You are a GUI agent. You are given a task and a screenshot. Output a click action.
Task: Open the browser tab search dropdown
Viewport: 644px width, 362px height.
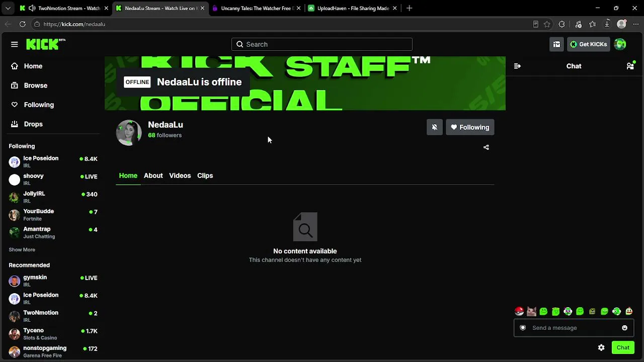tap(8, 8)
